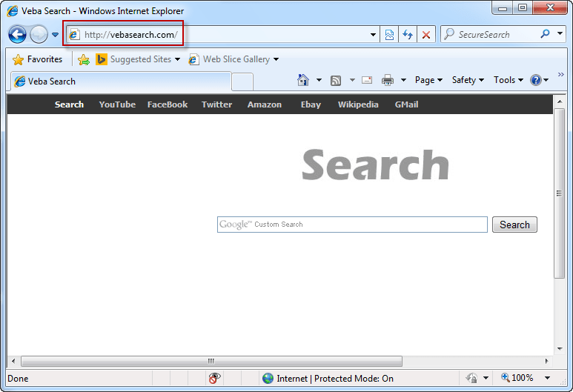Viewport: 573px width, 392px height.
Task: Click the vertical scrollbar down arrow
Action: pyautogui.click(x=560, y=349)
